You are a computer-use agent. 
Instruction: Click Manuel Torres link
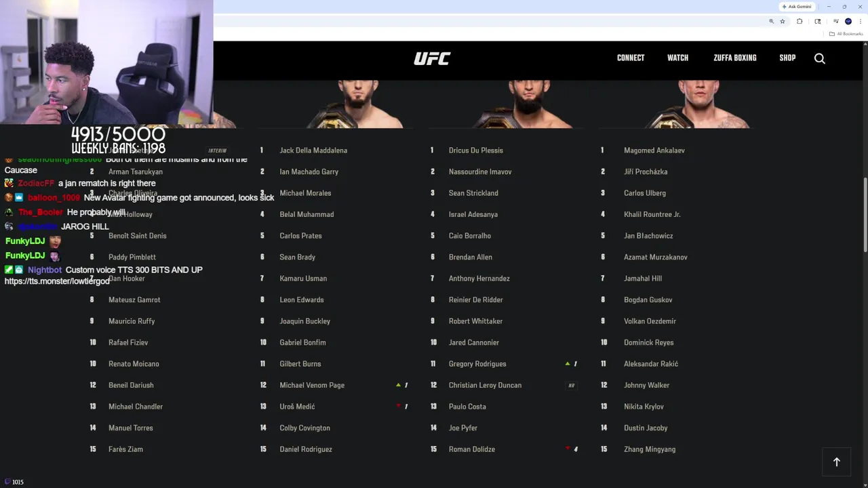click(x=130, y=428)
